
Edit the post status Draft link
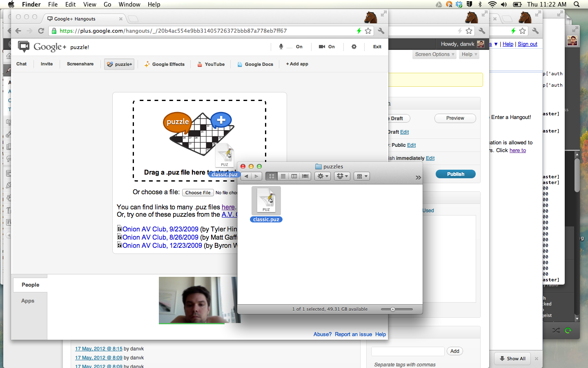click(x=404, y=132)
